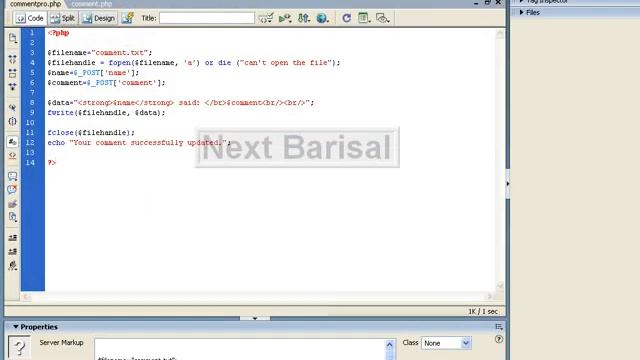The height and width of the screenshot is (360, 640).
Task: Open Documents icon in coding toolbar
Action: pyautogui.click(x=13, y=38)
